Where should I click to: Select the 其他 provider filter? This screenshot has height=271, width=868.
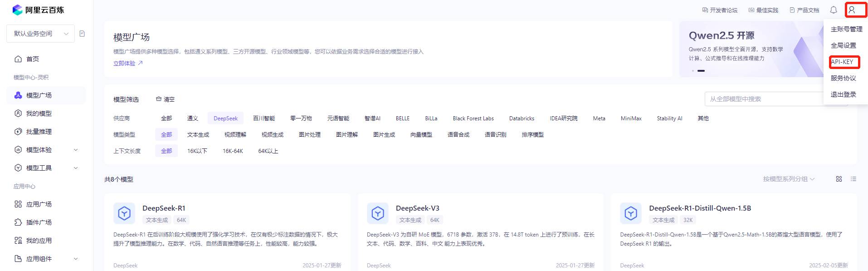pos(703,118)
